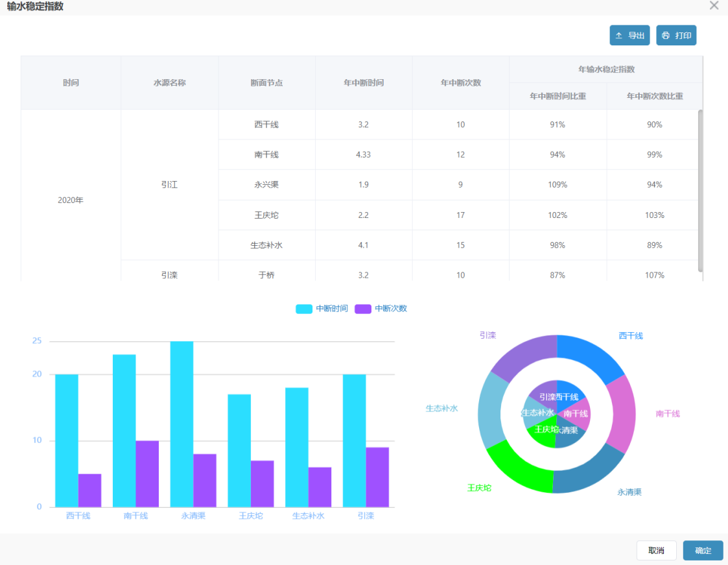Click the 南干线 pink outer donut segment
This screenshot has height=565, width=728.
pos(622,413)
